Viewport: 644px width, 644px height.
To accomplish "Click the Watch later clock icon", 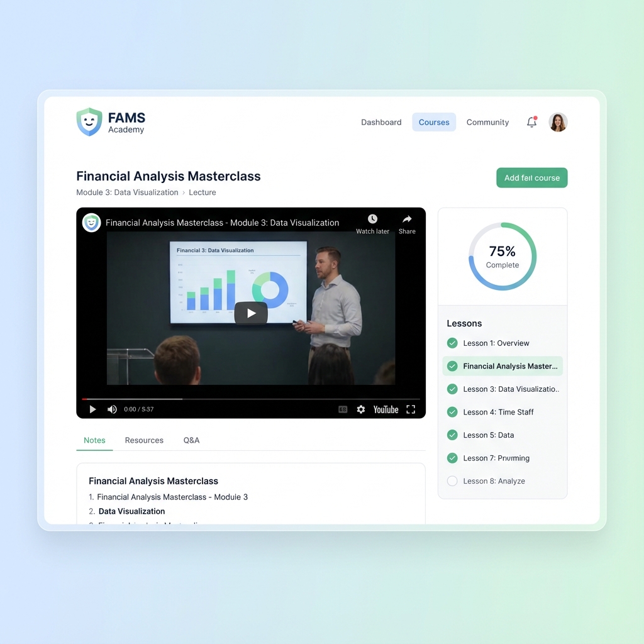I will tap(372, 219).
